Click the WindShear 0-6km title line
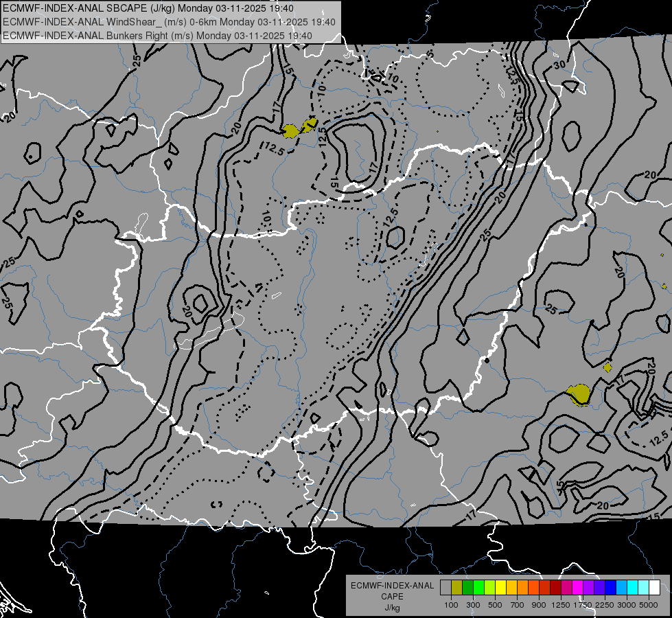Image resolution: width=672 pixels, height=618 pixels. tap(169, 22)
